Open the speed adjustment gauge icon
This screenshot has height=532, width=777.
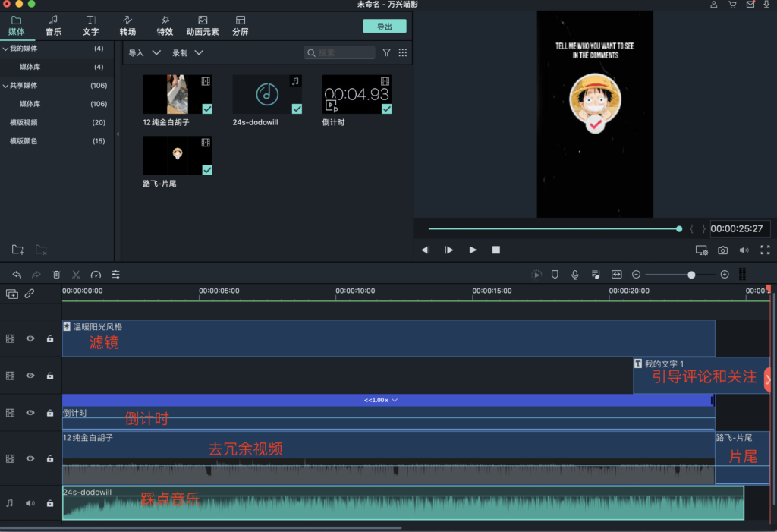96,275
